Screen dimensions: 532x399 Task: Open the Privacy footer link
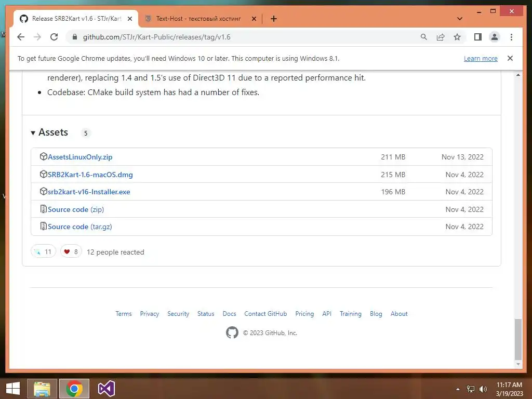(x=150, y=314)
